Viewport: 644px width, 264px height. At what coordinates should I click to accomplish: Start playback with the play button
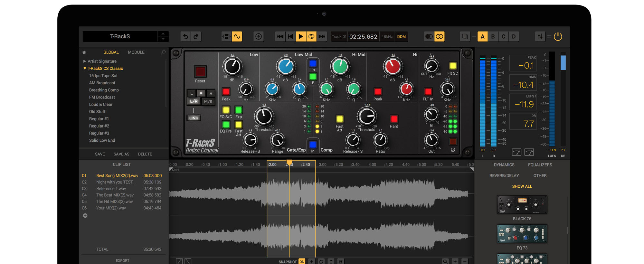tap(301, 37)
